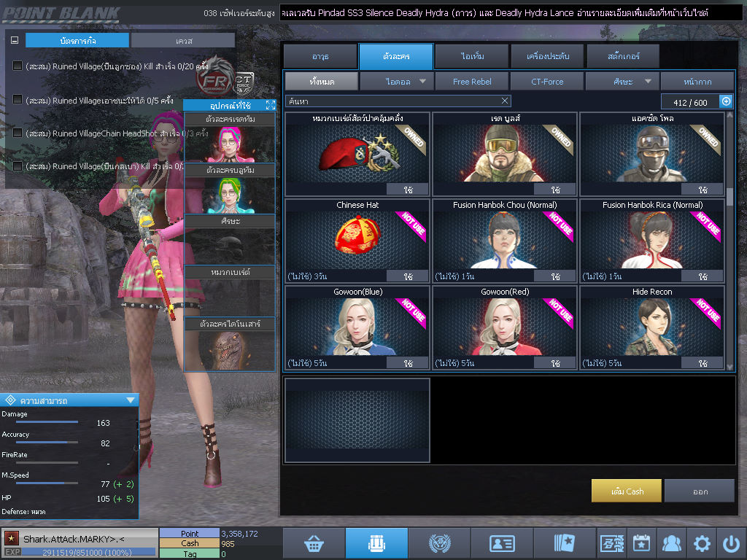Viewport: 747px width, 560px height.
Task: Click the ศีรษะ helmet equipment slot
Action: (x=230, y=246)
